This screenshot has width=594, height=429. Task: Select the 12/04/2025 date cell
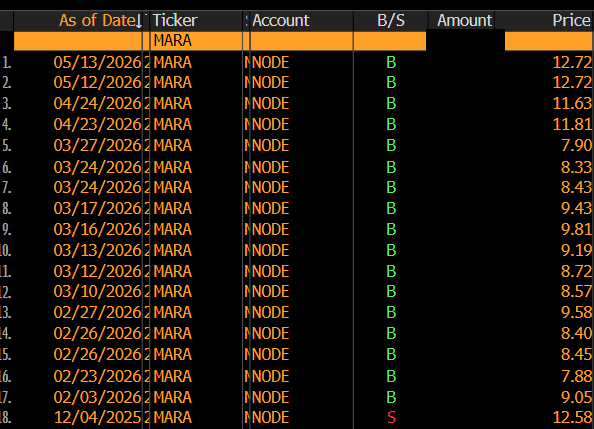pos(98,417)
